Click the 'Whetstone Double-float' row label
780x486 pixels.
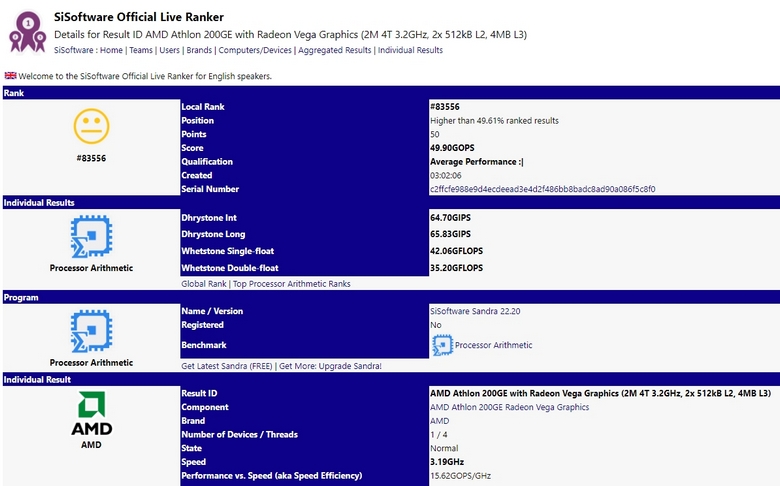tap(230, 268)
